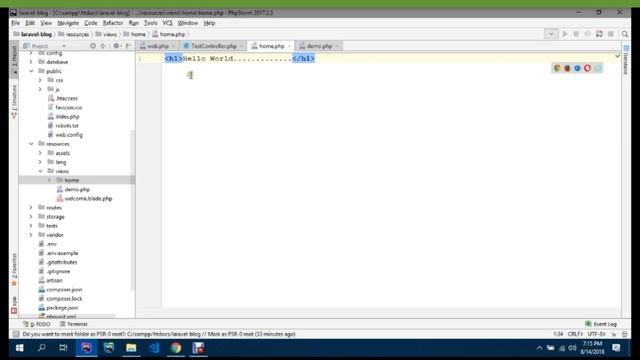Open preview in Chrome browser icon
The height and width of the screenshot is (360, 640).
coord(557,68)
